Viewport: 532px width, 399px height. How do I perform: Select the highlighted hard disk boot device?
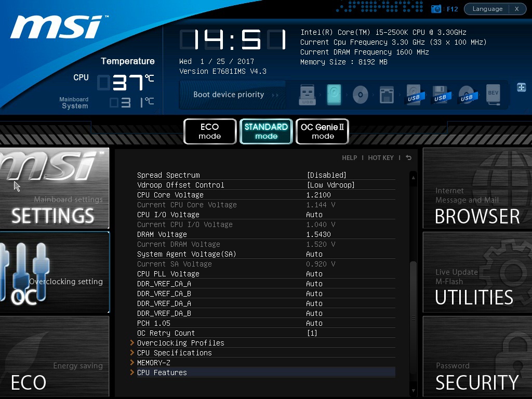[x=334, y=95]
